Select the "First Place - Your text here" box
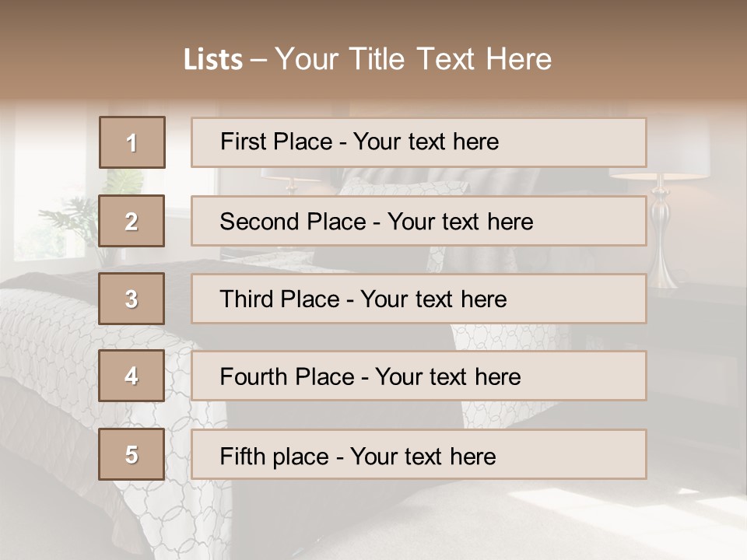The image size is (747, 560). click(419, 142)
